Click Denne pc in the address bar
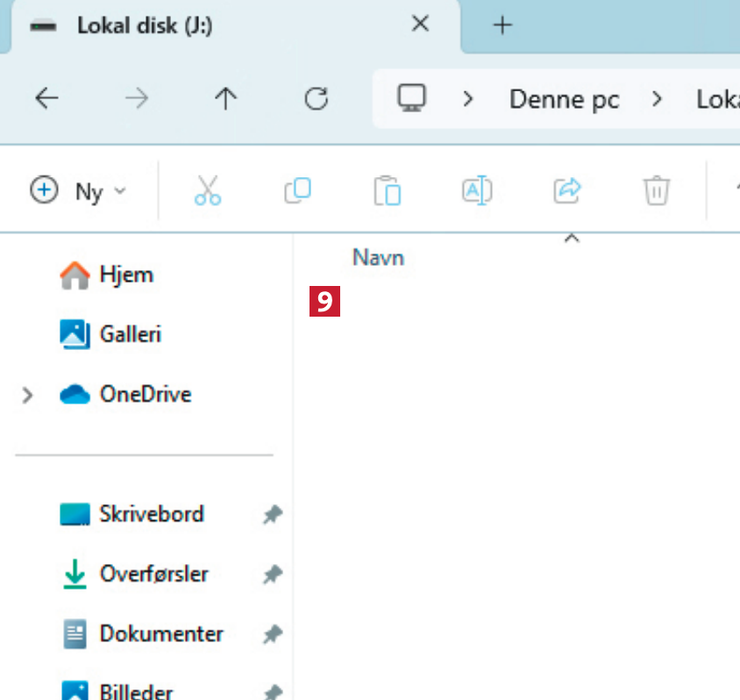Image resolution: width=740 pixels, height=700 pixels. (564, 99)
